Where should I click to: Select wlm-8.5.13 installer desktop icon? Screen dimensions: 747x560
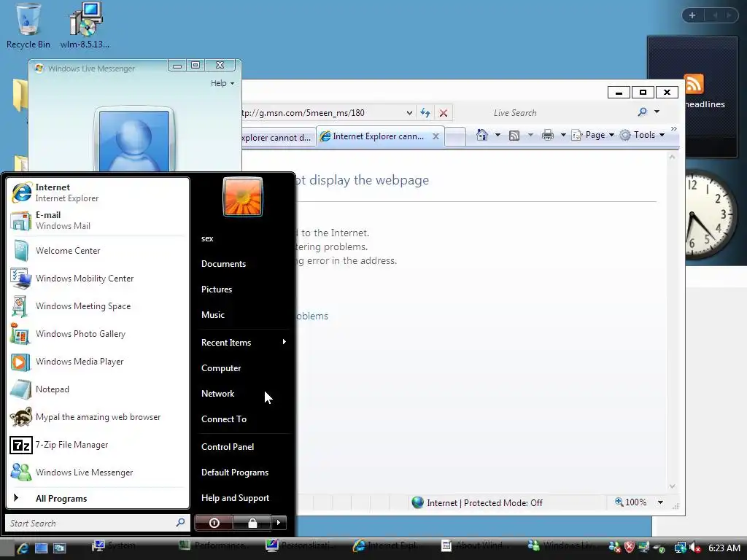click(85, 26)
